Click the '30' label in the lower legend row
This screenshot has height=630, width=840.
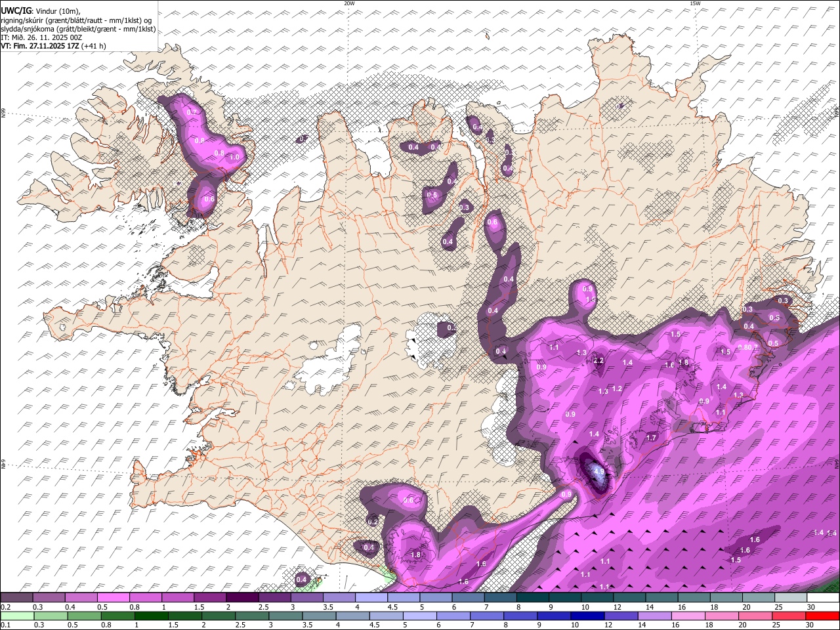point(811,625)
